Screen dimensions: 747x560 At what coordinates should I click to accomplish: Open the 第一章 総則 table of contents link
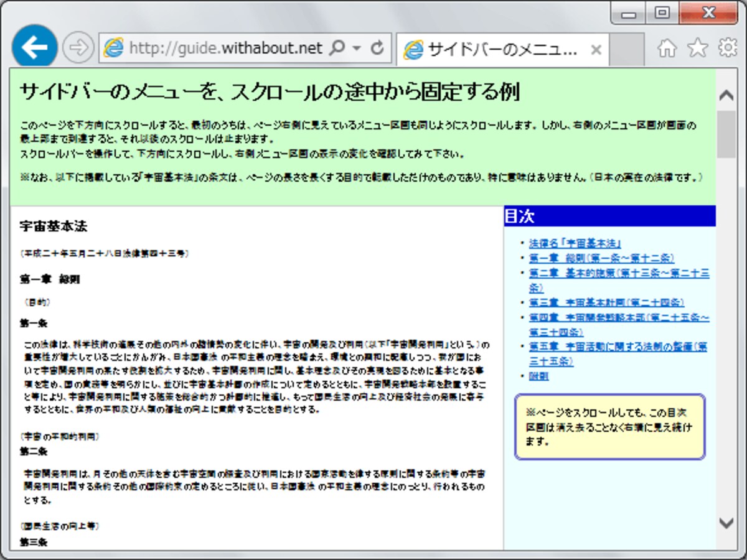(x=601, y=258)
